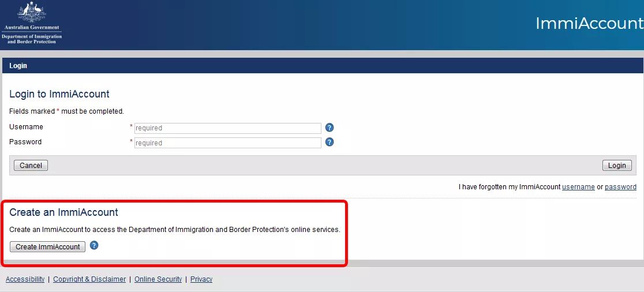Click the Australian Government crest logo
Image resolution: width=644 pixels, height=292 pixels.
pos(32,13)
